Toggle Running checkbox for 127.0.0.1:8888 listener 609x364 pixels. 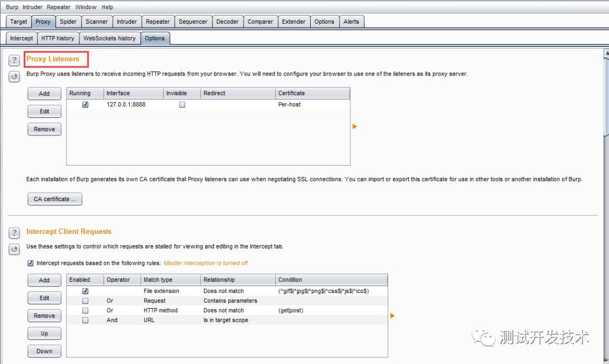click(x=86, y=105)
